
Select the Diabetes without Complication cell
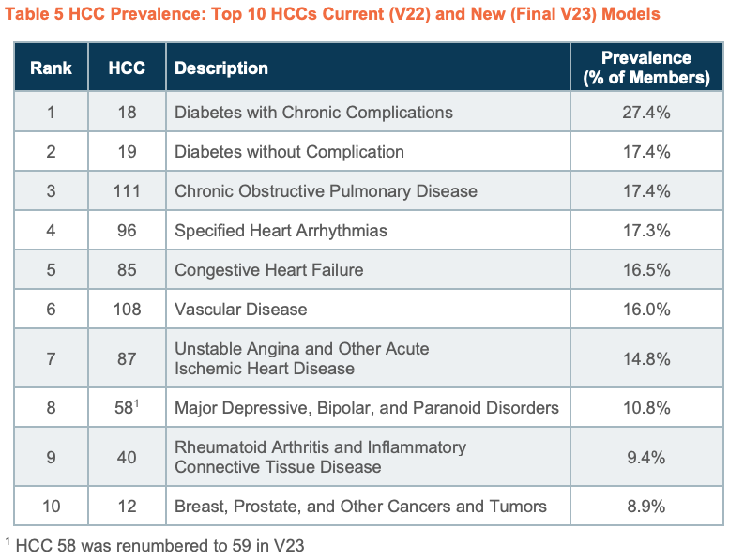click(x=289, y=152)
